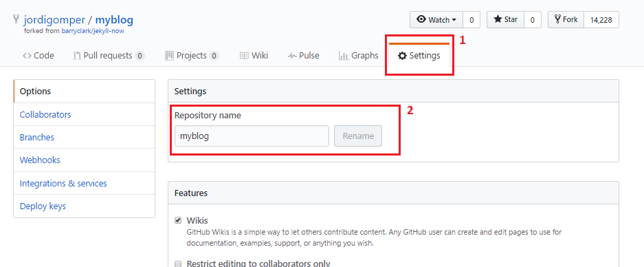Click the Watch dropdown button
This screenshot has height=267, width=644.
pos(436,19)
